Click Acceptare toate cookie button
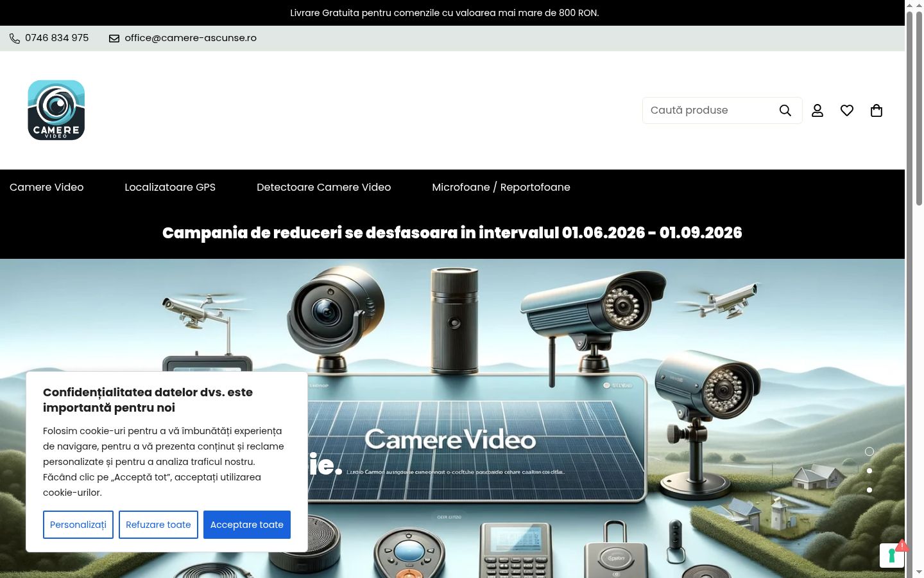Screen dimensions: 924x578 pyautogui.click(x=247, y=525)
